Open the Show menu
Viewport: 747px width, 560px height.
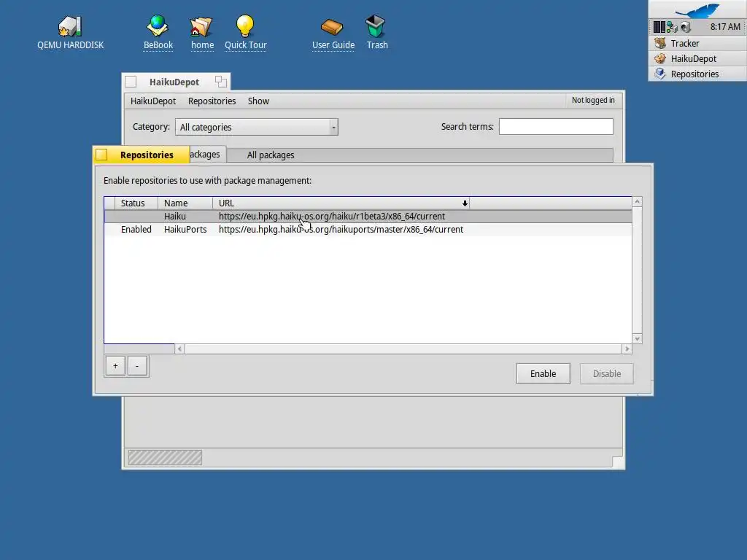pyautogui.click(x=258, y=101)
